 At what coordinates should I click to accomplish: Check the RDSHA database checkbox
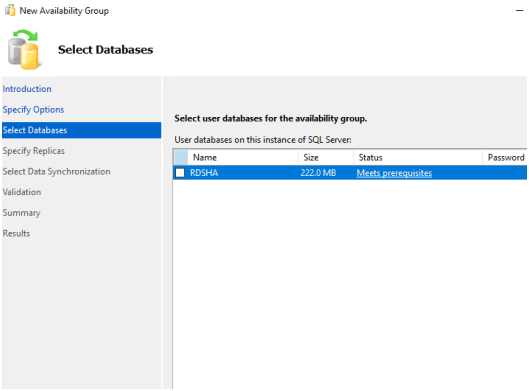(x=180, y=173)
